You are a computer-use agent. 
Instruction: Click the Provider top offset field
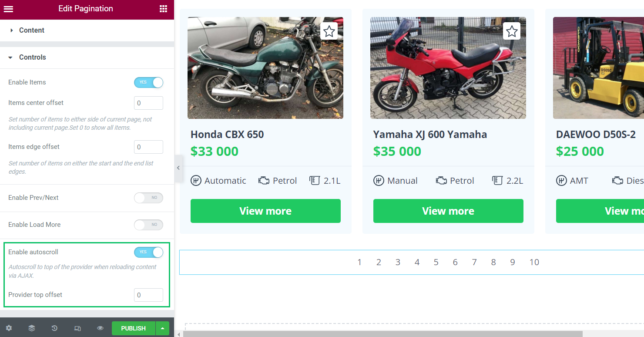point(148,295)
